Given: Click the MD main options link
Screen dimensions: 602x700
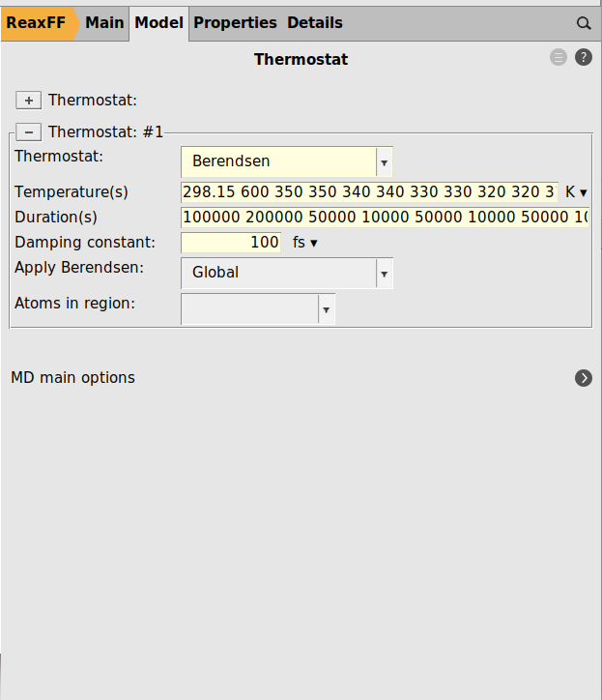Looking at the screenshot, I should click(x=73, y=378).
